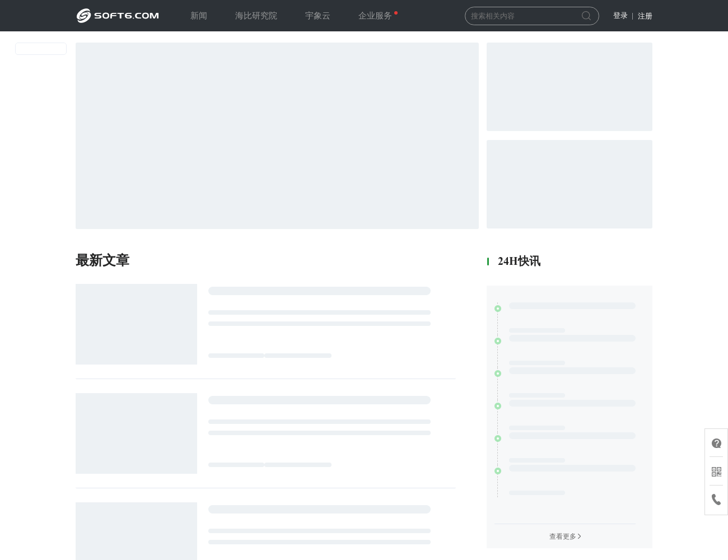The image size is (728, 560).
Task: Click the SOFT6.COM logo
Action: (x=118, y=16)
